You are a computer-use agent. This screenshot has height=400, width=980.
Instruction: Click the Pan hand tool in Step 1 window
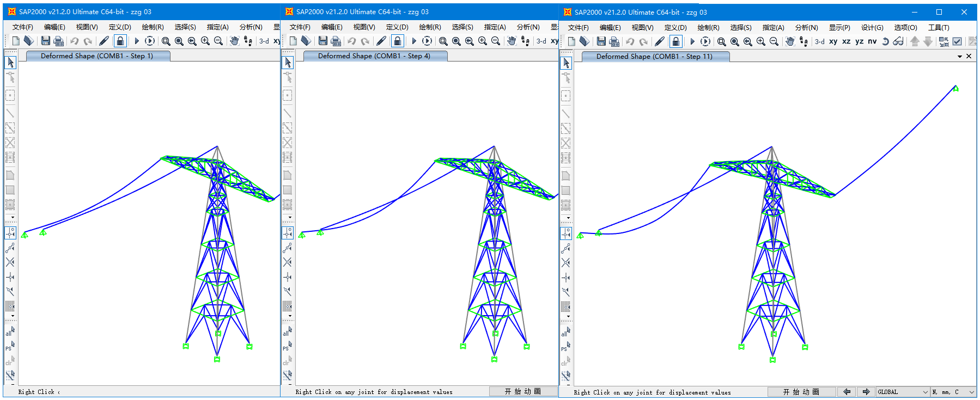point(234,41)
